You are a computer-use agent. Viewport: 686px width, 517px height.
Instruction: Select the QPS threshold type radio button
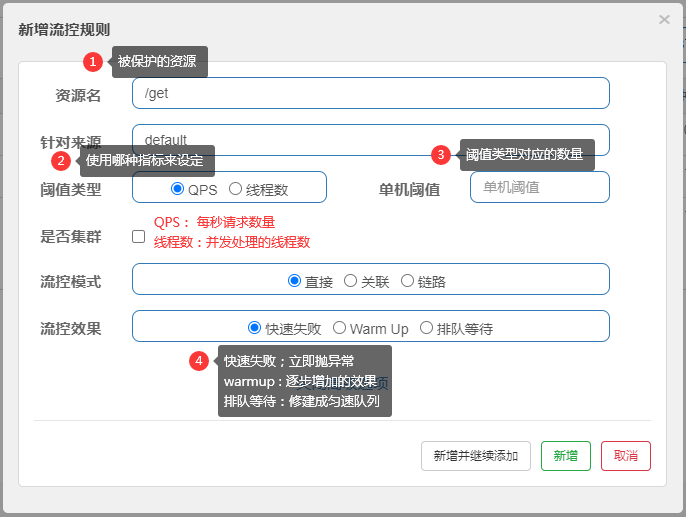pos(177,189)
